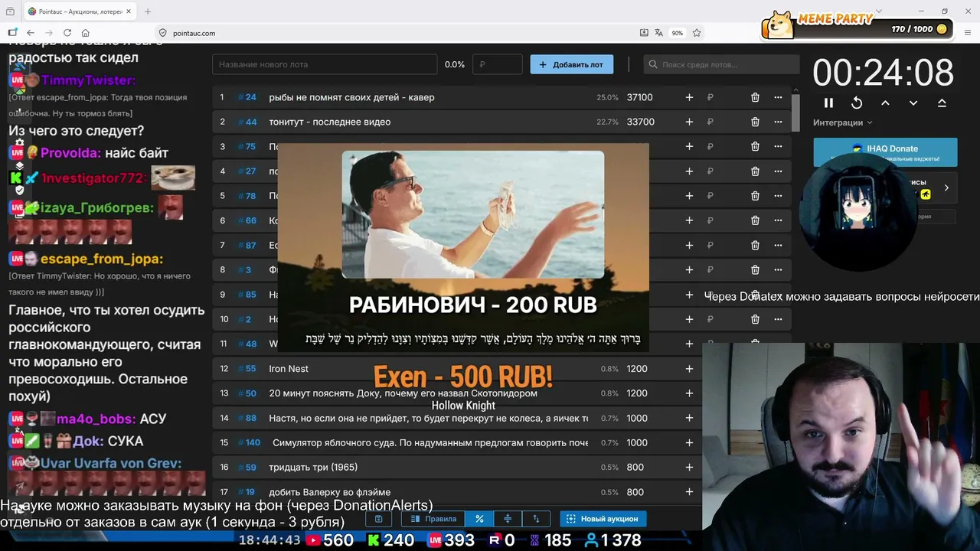The width and height of the screenshot is (980, 551).
Task: Click the down-chevron timer button
Action: (x=913, y=103)
